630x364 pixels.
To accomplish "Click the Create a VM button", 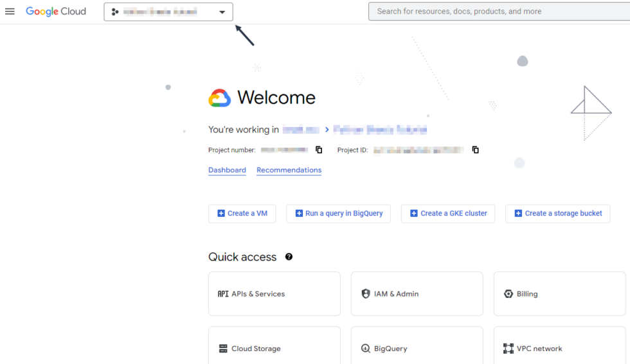I will pyautogui.click(x=242, y=214).
